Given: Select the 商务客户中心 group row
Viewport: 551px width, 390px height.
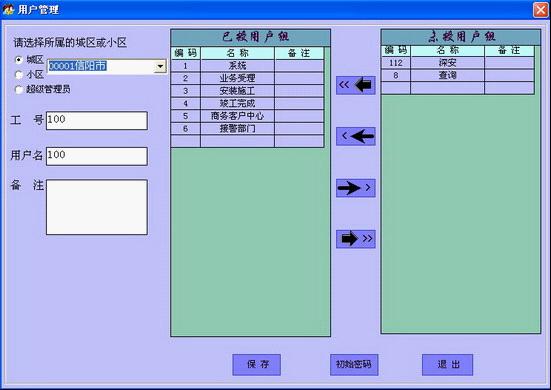Looking at the screenshot, I should pyautogui.click(x=247, y=116).
